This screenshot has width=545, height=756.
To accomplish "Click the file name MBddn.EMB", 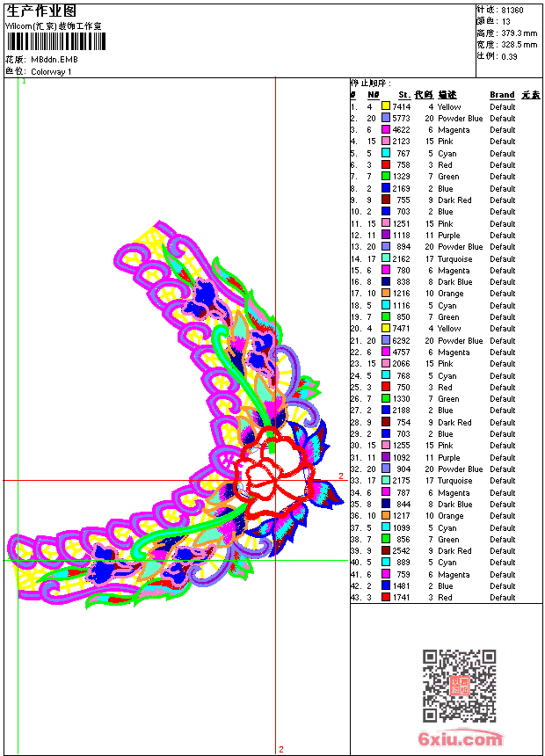I will point(54,60).
